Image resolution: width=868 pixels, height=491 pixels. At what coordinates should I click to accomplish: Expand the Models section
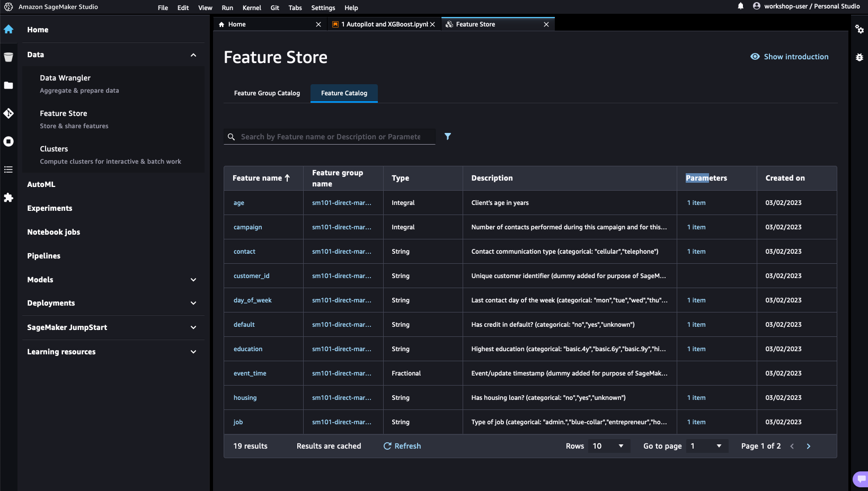click(193, 280)
